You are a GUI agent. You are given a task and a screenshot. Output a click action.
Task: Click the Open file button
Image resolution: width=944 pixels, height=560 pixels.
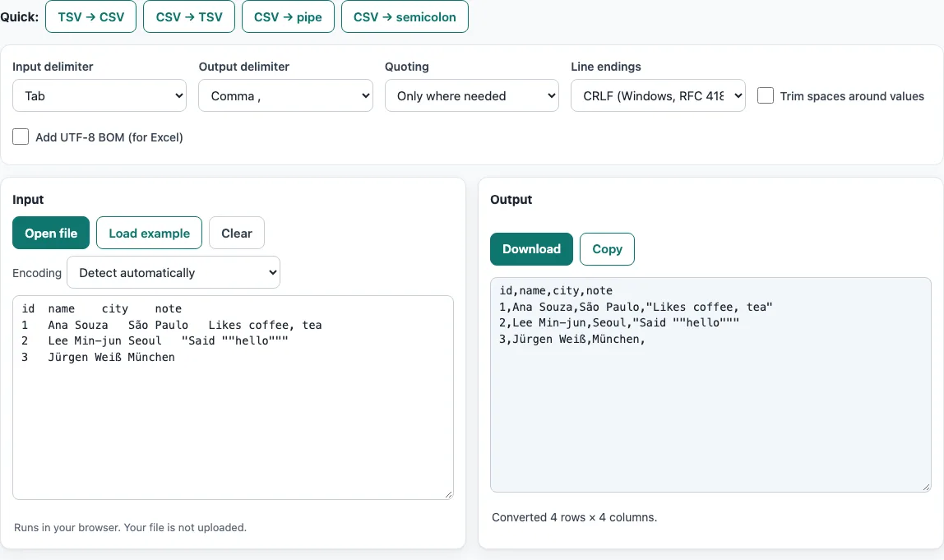click(51, 233)
